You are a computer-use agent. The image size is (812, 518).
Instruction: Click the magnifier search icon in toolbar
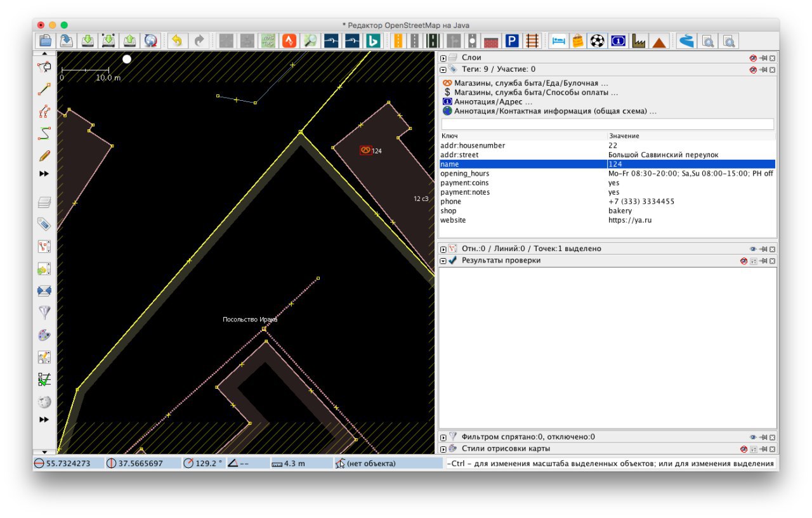pos(310,41)
